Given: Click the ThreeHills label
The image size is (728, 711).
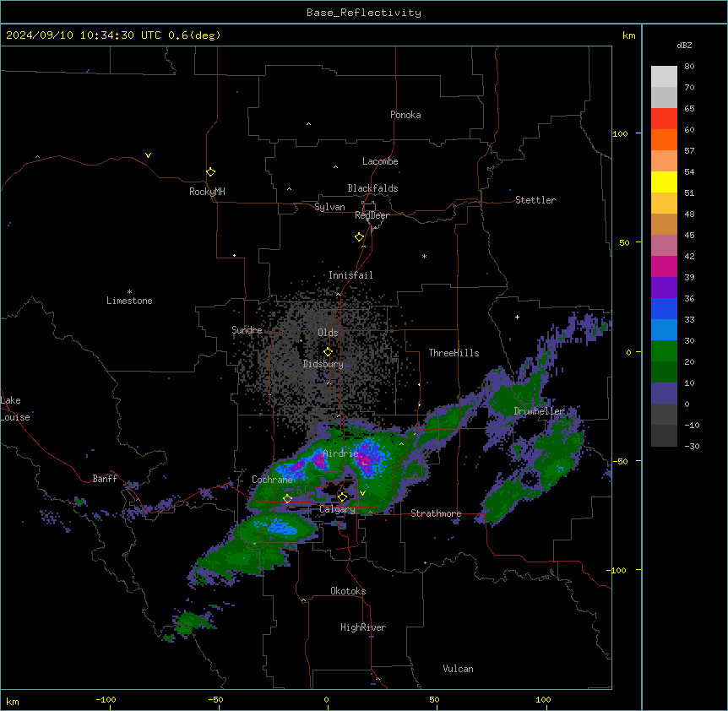Looking at the screenshot, I should tap(454, 353).
